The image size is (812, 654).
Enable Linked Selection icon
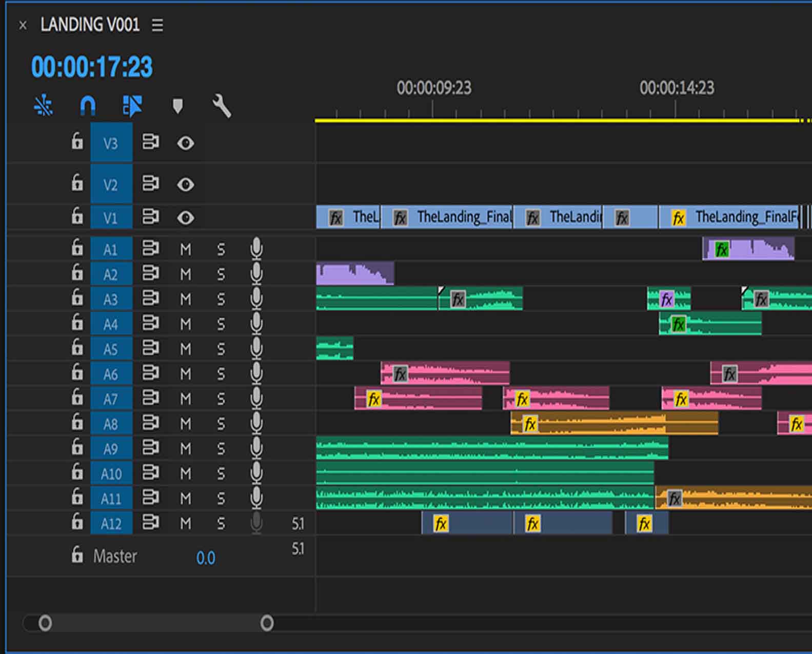(x=132, y=106)
